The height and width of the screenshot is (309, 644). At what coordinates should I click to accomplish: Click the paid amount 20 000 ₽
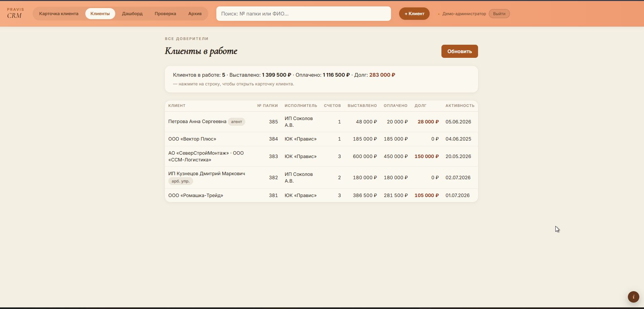(x=397, y=122)
